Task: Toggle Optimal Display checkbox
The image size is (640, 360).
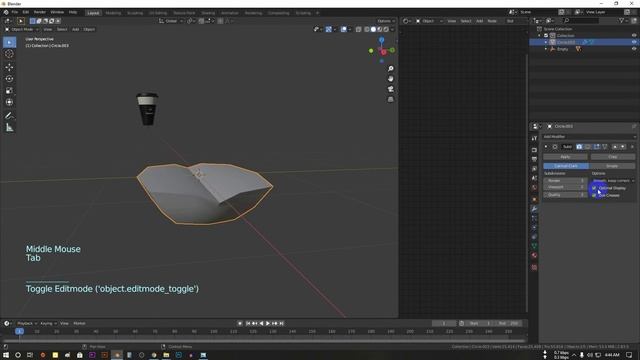Action: (x=594, y=188)
